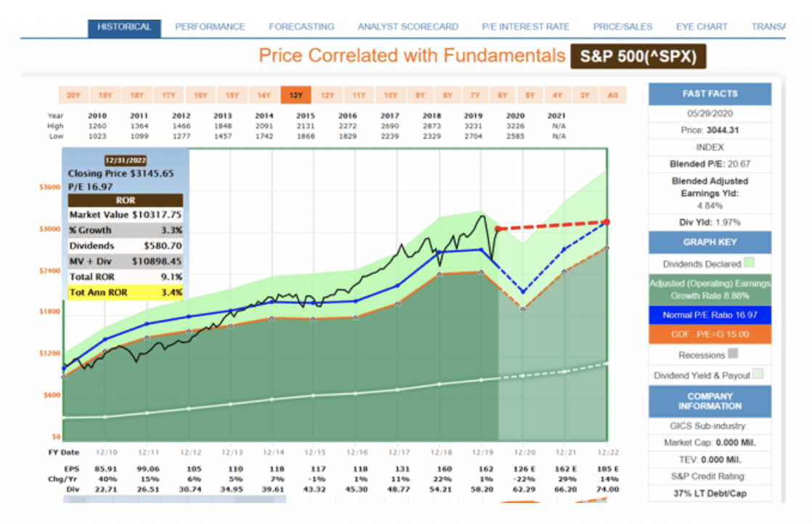Toggle the GDF P/E=G 15.00 line

pyautogui.click(x=710, y=334)
